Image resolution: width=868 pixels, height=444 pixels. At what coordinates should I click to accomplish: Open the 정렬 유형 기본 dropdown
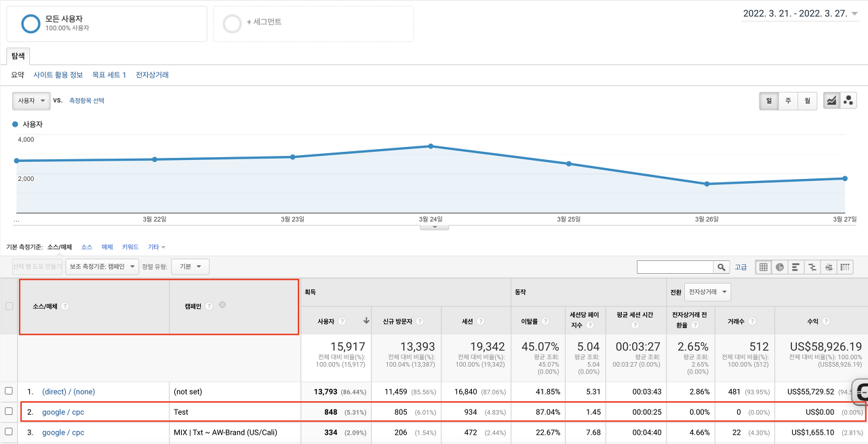click(190, 267)
